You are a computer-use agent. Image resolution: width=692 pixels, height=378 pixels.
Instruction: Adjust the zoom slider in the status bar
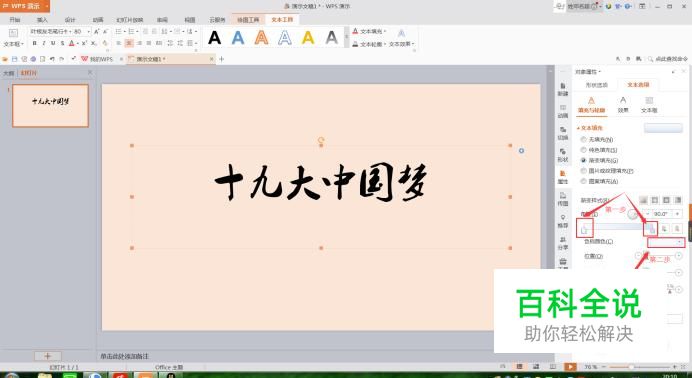click(631, 367)
